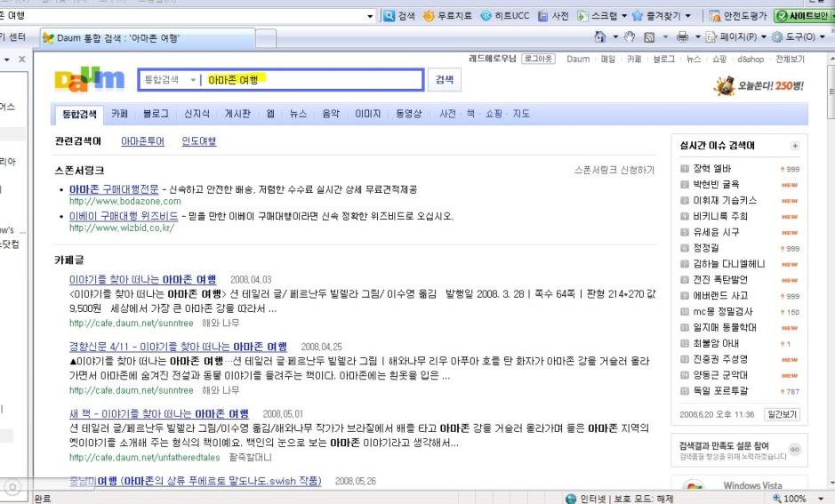Viewport: 835px width, 504px height.
Task: Click the page scrollbar up arrow
Action: (831, 58)
